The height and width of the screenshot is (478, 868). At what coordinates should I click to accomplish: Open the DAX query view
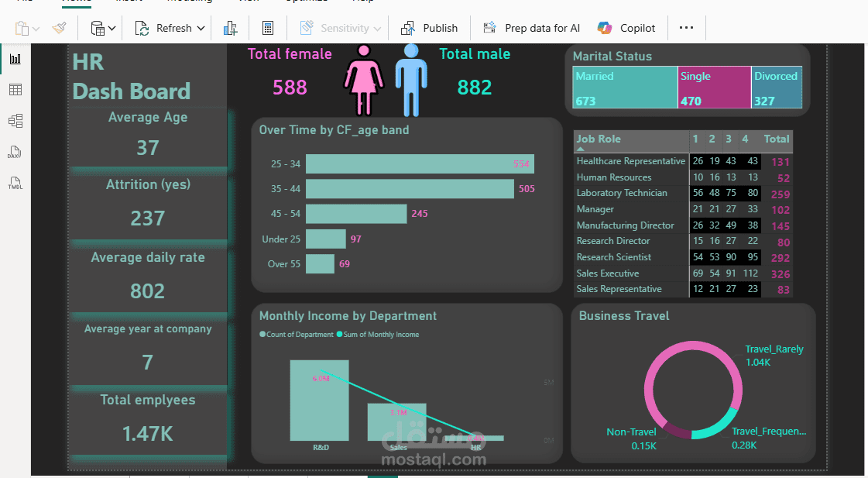15,153
